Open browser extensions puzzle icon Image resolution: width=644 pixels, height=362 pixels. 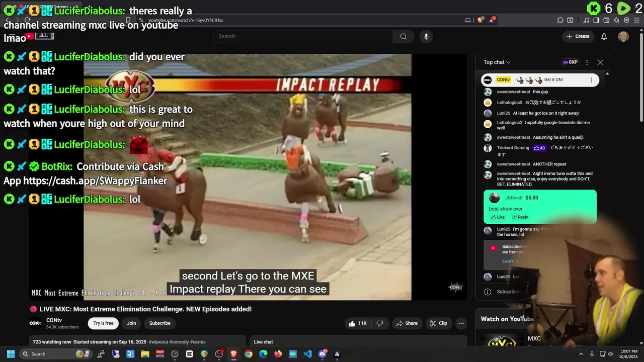(560, 20)
